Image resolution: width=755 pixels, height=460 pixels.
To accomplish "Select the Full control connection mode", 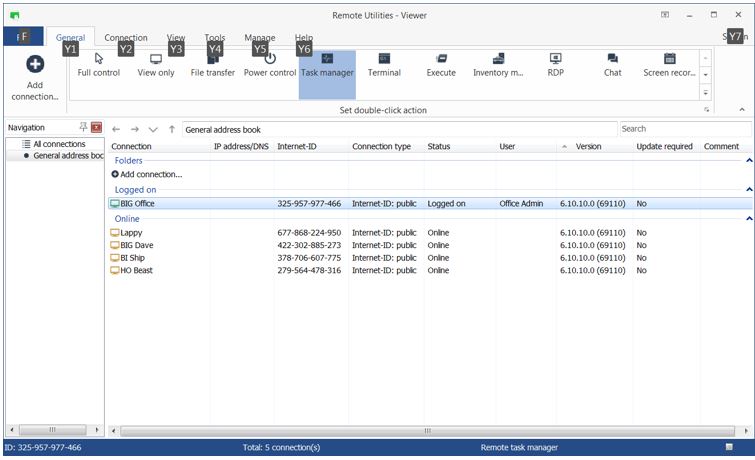I will point(98,65).
